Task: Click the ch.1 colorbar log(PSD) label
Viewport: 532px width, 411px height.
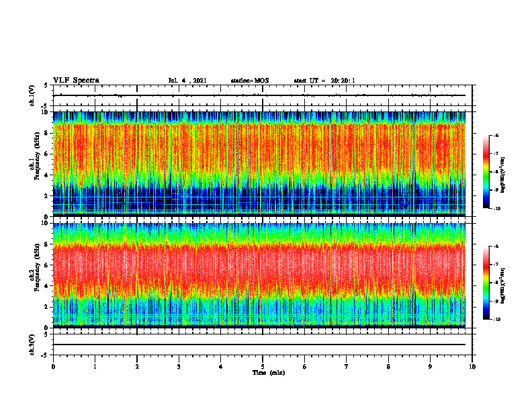Action: pos(503,175)
